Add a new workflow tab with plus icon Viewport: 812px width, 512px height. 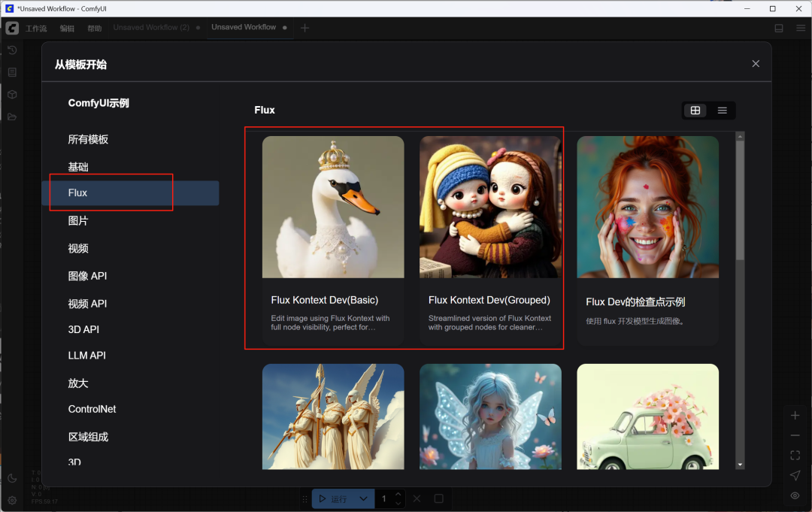(x=305, y=28)
